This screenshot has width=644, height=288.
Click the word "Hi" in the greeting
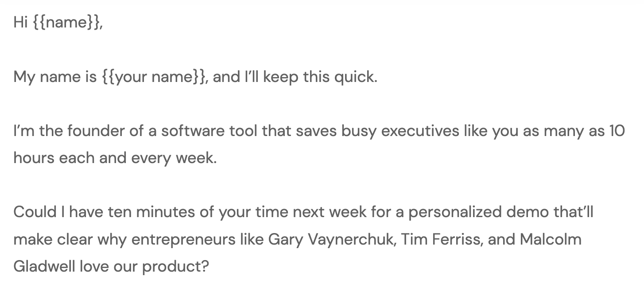pos(21,23)
